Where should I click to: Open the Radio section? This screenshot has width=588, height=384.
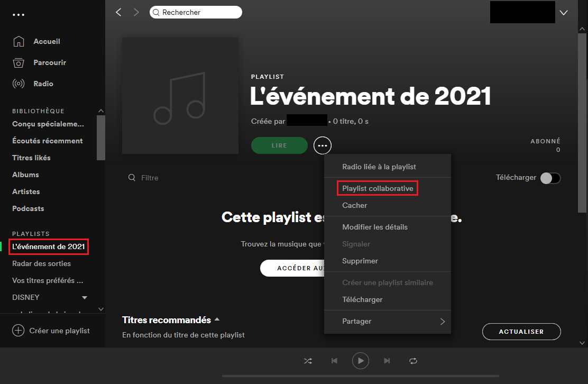pos(44,83)
